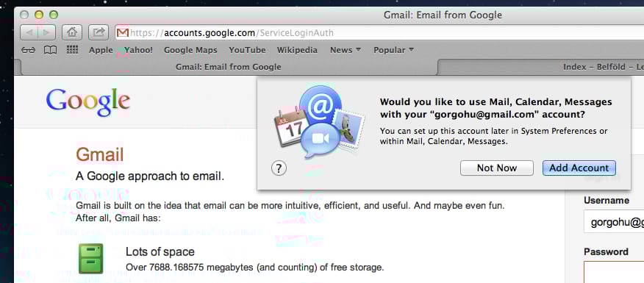Open the YouTube bookmark

click(x=247, y=50)
